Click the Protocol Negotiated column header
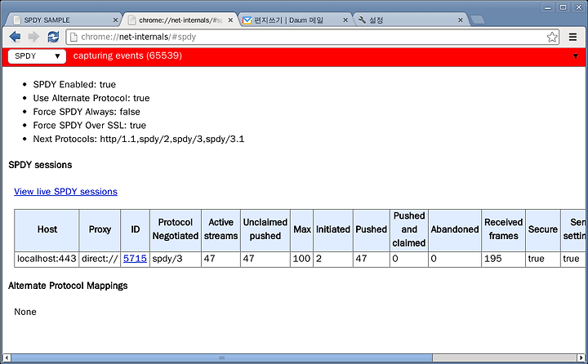 [175, 229]
